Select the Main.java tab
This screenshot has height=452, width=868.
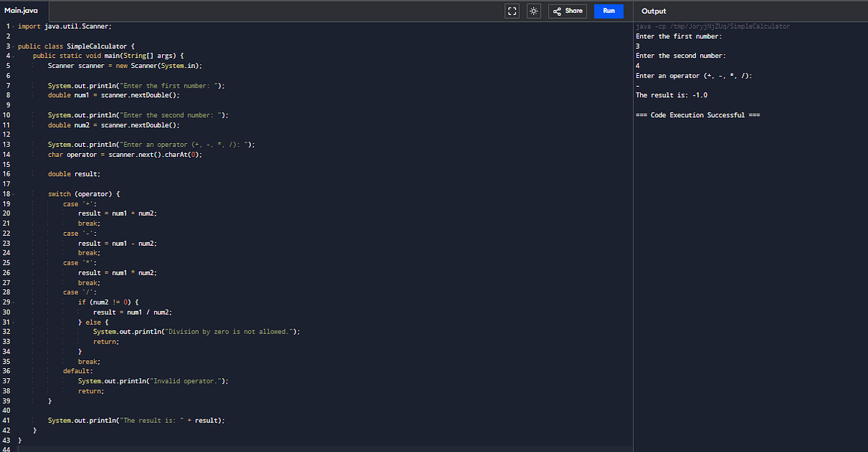[x=22, y=11]
